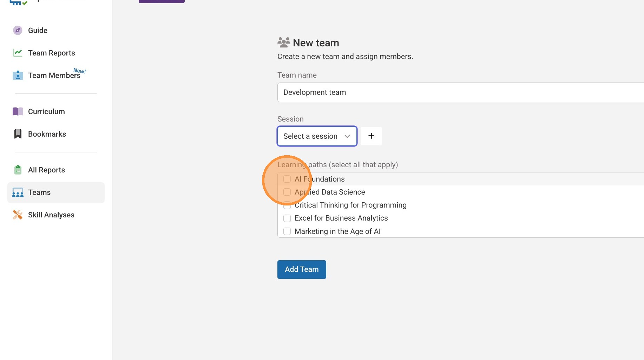The width and height of the screenshot is (644, 360).
Task: Click the plus button to add session
Action: click(x=371, y=136)
